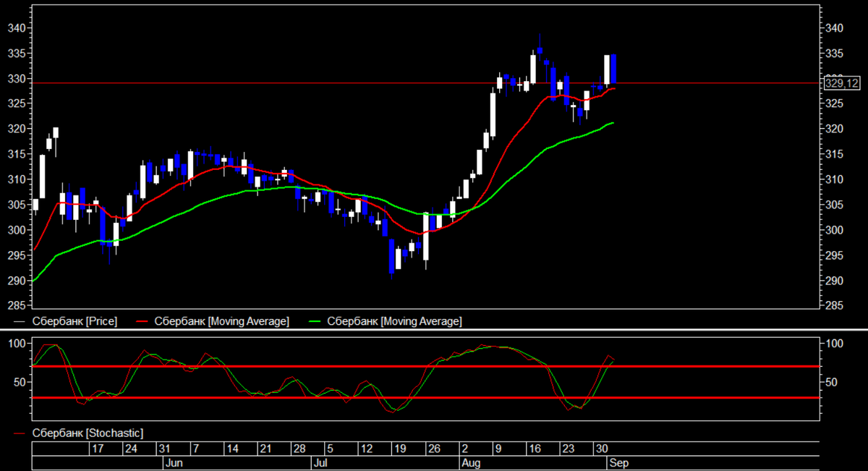Select the Jul month label on timeline
Screen dimensions: 868x471
(x=322, y=462)
